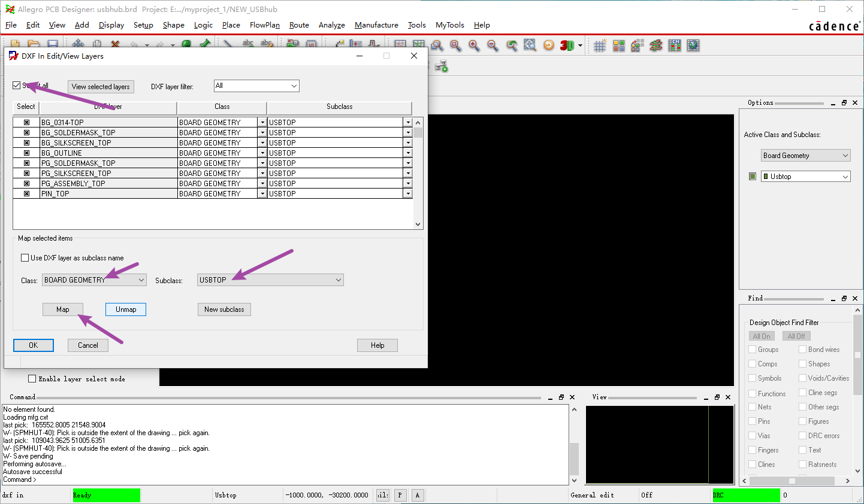Click the New subclass button
This screenshot has height=504, width=864.
(224, 309)
